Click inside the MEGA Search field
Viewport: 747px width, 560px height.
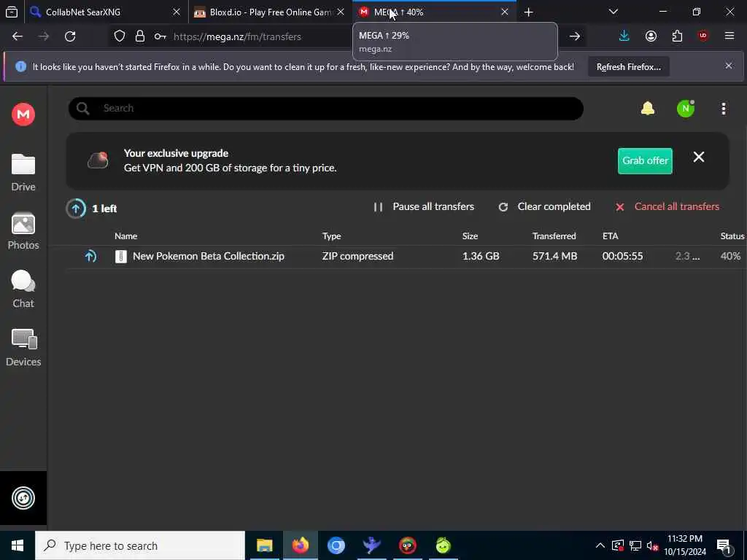coord(326,109)
